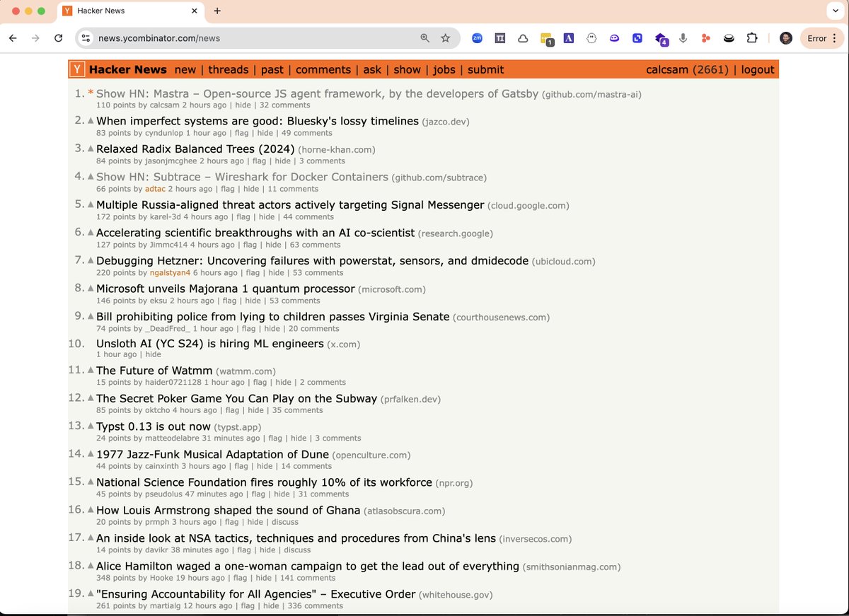The width and height of the screenshot is (849, 616).
Task: Open the Chrome Extensions puzzle-piece menu
Action: [752, 38]
